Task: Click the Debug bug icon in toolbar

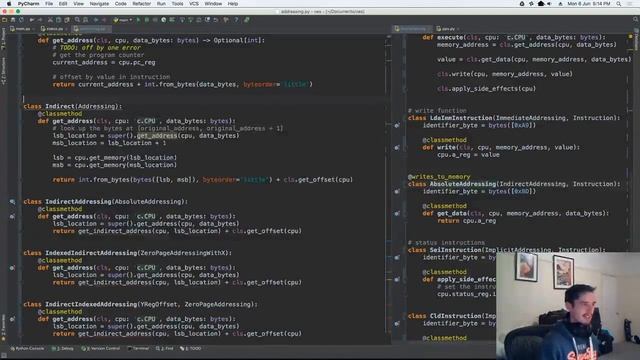Action: tap(147, 20)
